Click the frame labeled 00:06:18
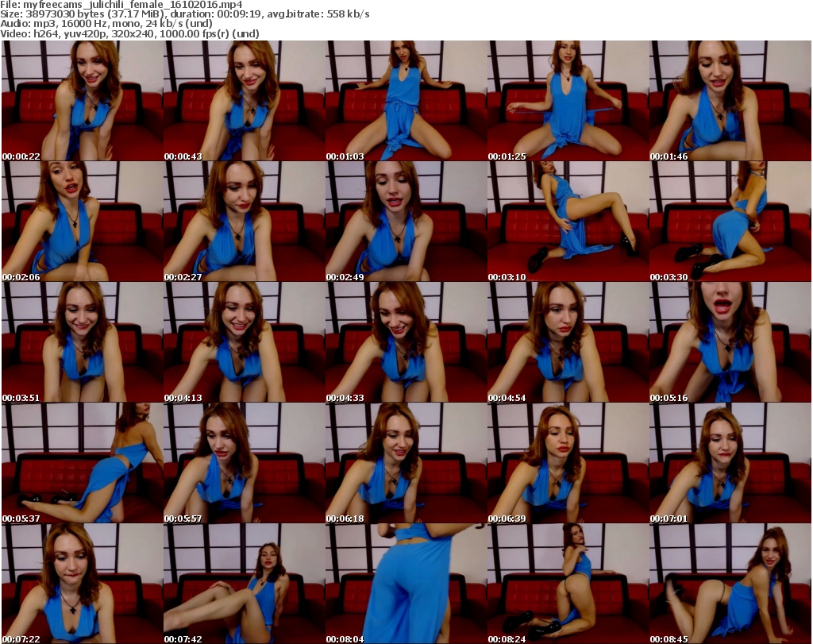 tap(406, 463)
